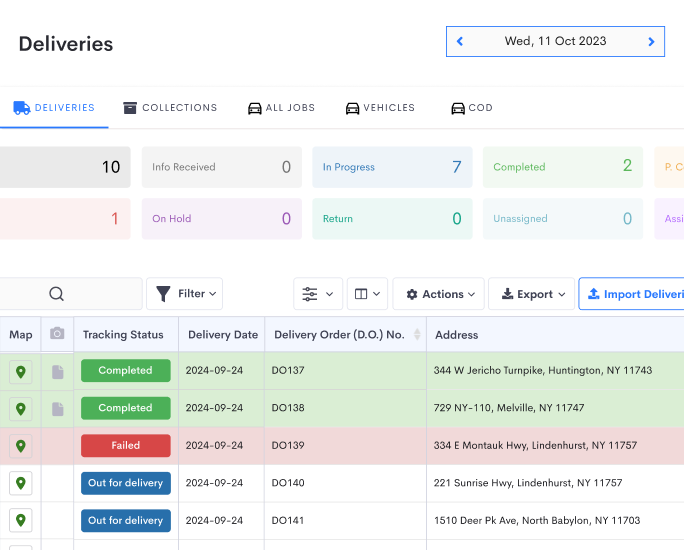This screenshot has height=550, width=684.
Task: Open the Filter dropdown
Action: [x=184, y=294]
